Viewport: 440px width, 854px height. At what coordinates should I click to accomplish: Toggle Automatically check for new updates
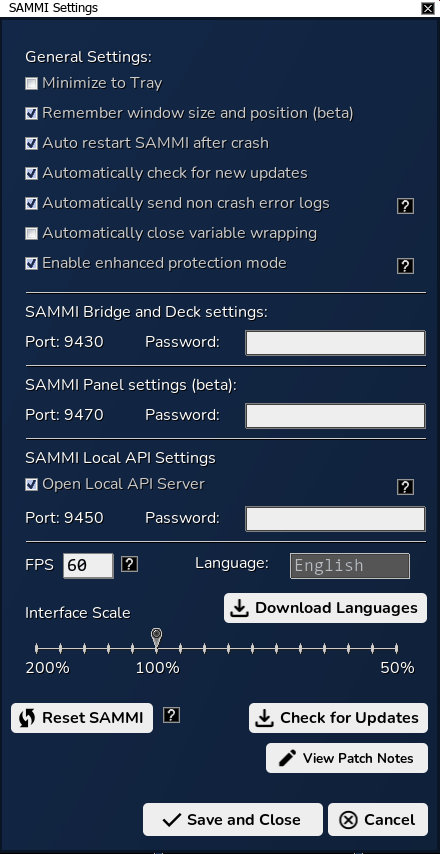pos(32,174)
